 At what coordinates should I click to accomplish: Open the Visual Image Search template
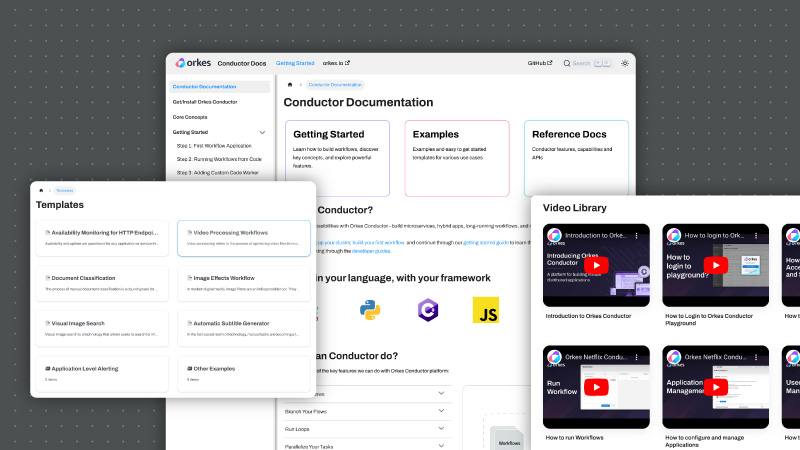pyautogui.click(x=102, y=329)
